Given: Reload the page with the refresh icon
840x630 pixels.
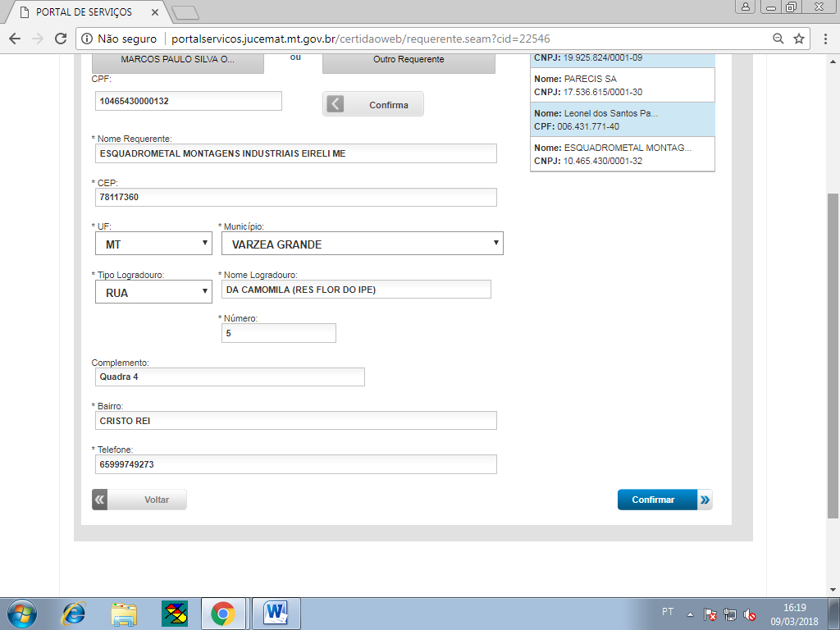Looking at the screenshot, I should [x=61, y=39].
